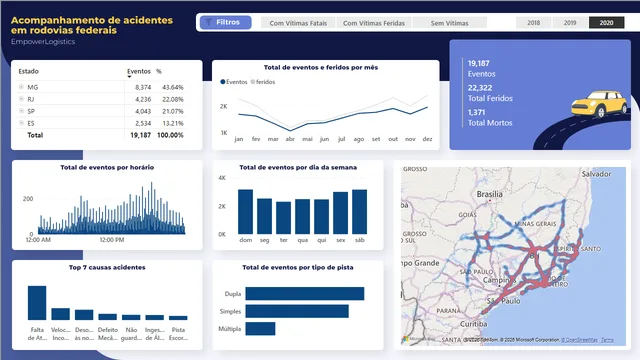The height and width of the screenshot is (360, 640).
Task: Select the qui bar in weekday chart
Action: tap(322, 216)
